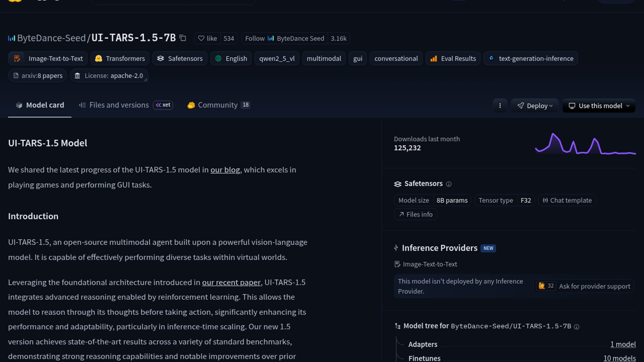Open the Use this model dropdown
Viewport: 644px width, 362px height.
(599, 106)
